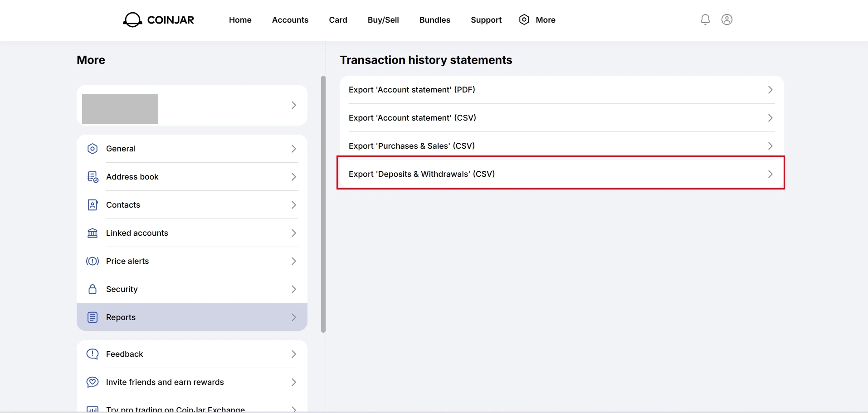The width and height of the screenshot is (868, 413).
Task: Open the Security label
Action: (122, 289)
